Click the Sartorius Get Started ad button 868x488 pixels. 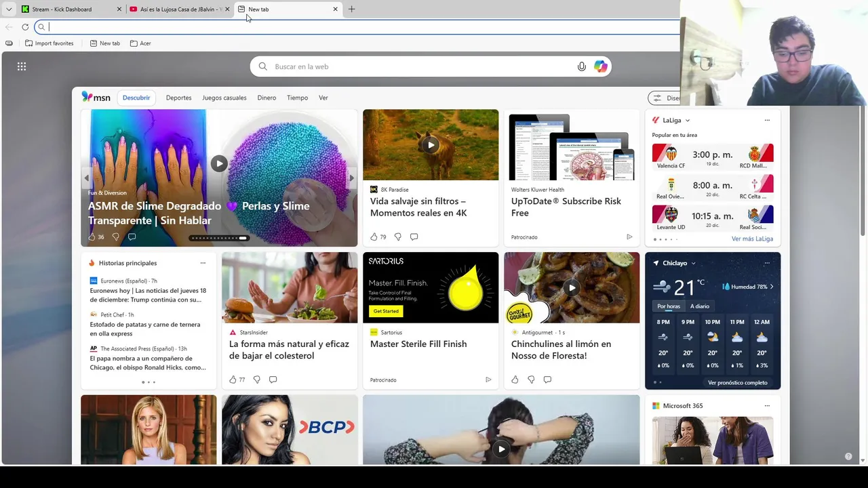tap(386, 311)
